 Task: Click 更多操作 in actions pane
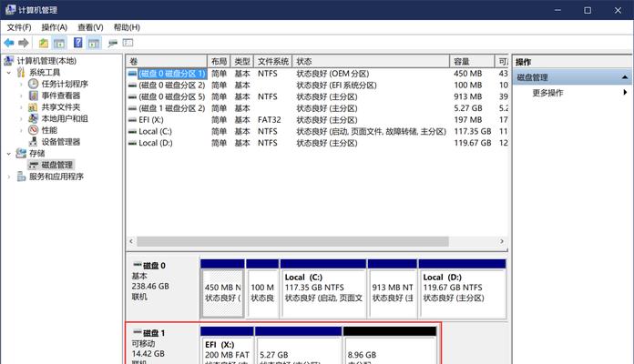pos(547,93)
